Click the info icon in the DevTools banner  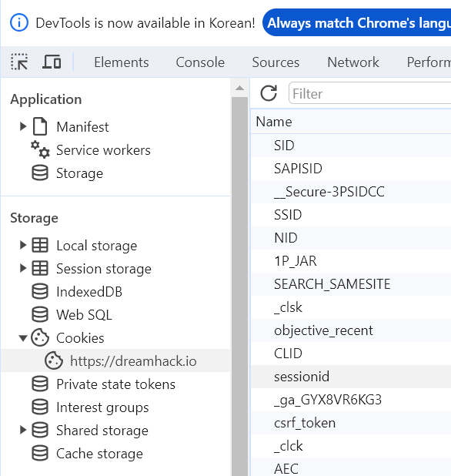(19, 23)
